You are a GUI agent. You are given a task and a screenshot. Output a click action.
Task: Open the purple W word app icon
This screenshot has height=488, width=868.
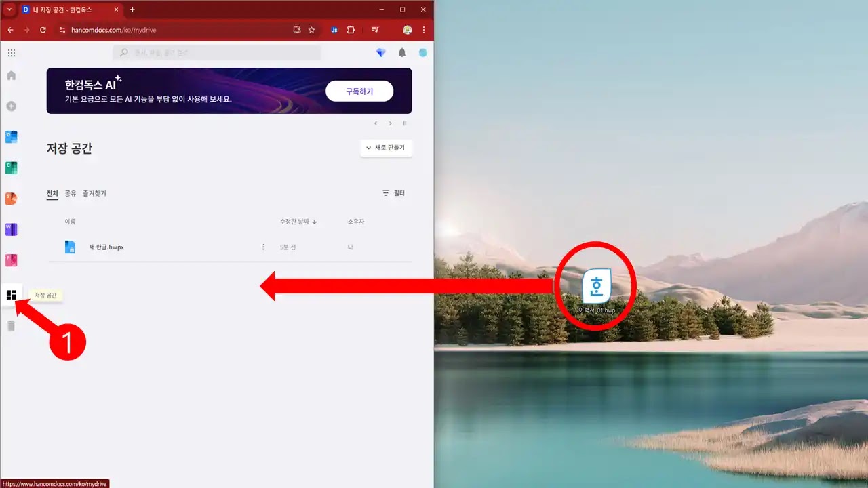(x=11, y=229)
